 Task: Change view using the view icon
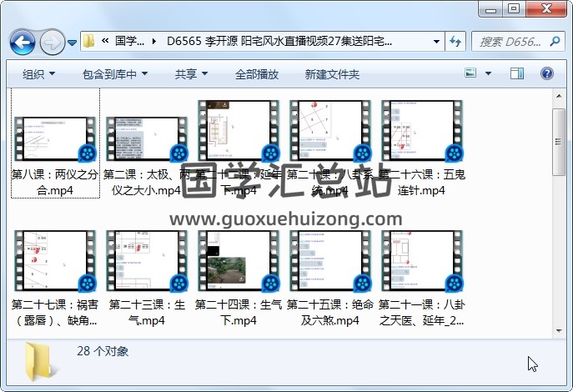470,73
